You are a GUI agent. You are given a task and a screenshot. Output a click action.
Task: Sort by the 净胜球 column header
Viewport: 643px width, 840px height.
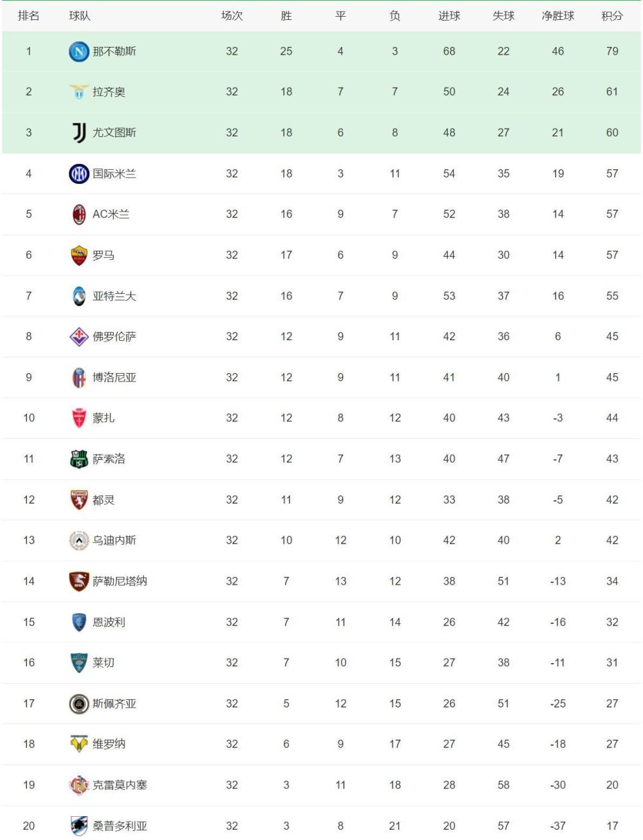pos(557,16)
